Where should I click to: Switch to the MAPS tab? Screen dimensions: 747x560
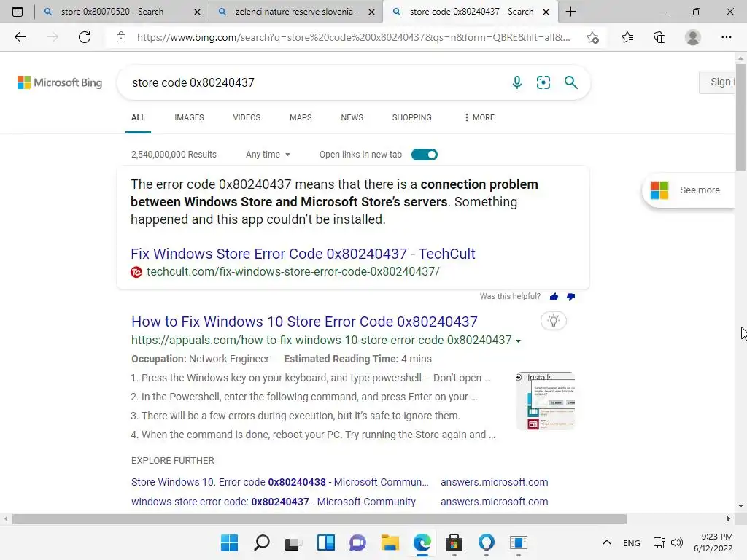[x=301, y=117]
